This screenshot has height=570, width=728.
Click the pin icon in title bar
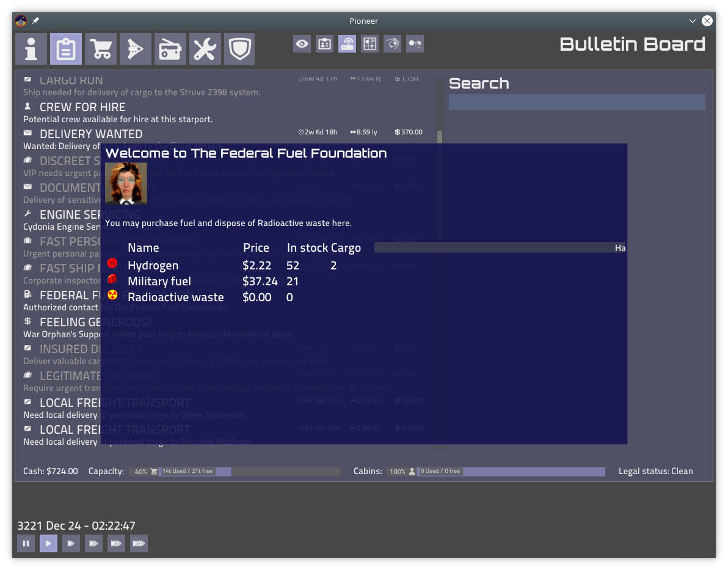(36, 21)
